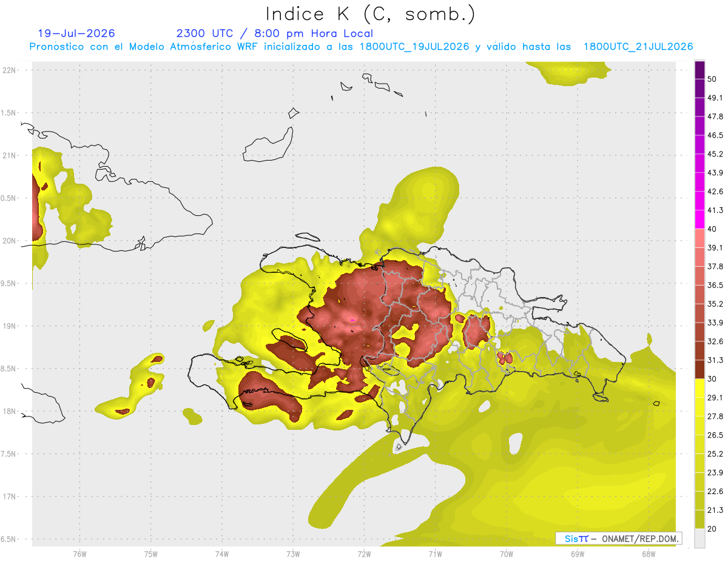Click the colorbar value 23.9

pos(716,473)
